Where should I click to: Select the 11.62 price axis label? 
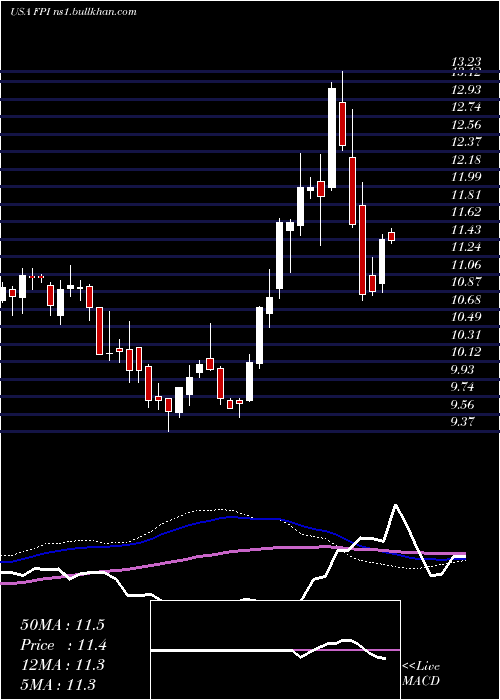[466, 212]
